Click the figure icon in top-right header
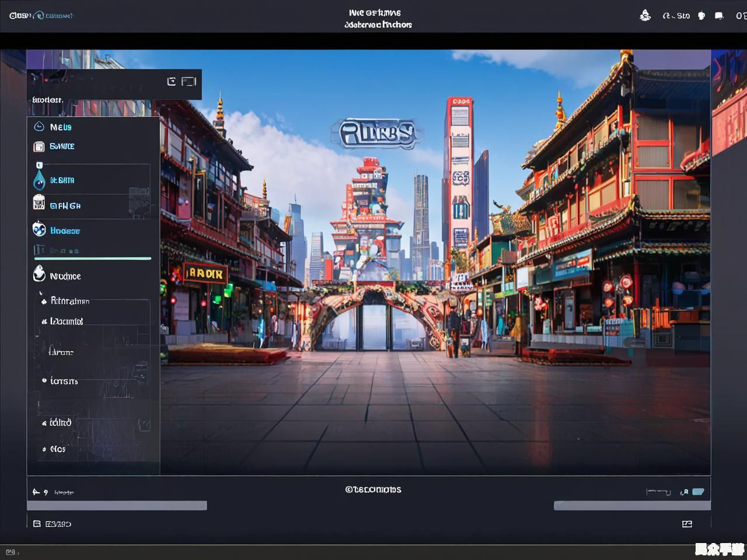This screenshot has height=560, width=747. pos(645,16)
